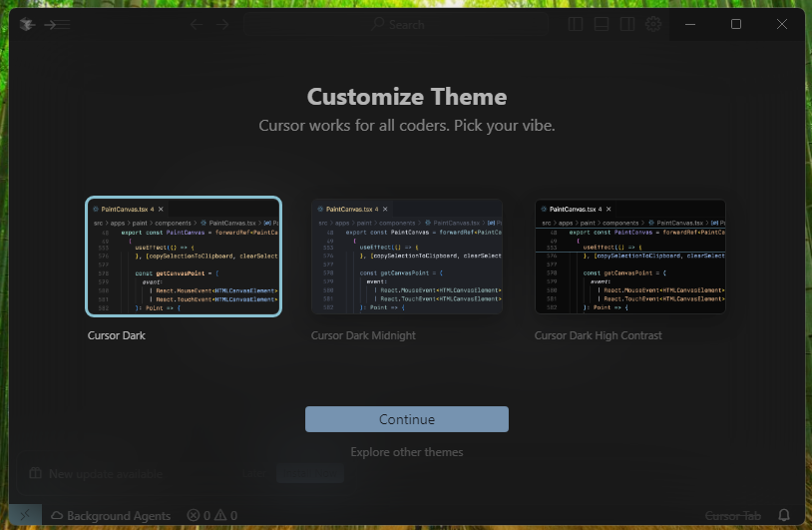Viewport: 812px width, 530px height.
Task: Close the Cursor window
Action: click(782, 24)
